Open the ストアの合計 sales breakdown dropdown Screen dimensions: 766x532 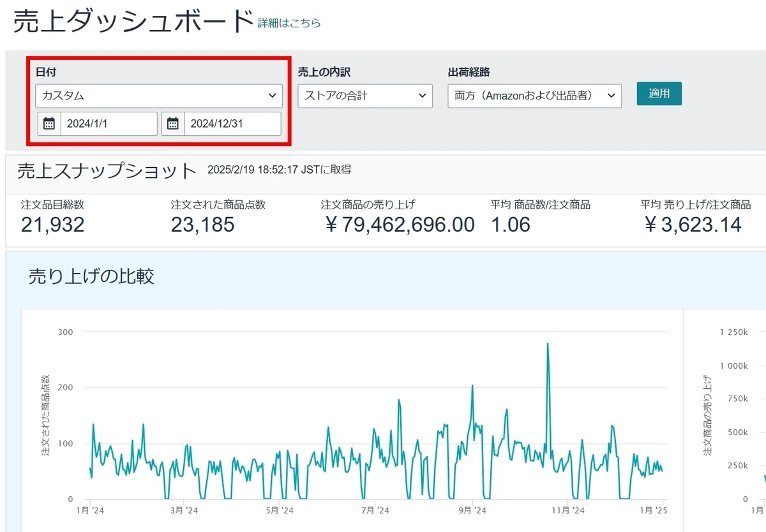point(365,96)
